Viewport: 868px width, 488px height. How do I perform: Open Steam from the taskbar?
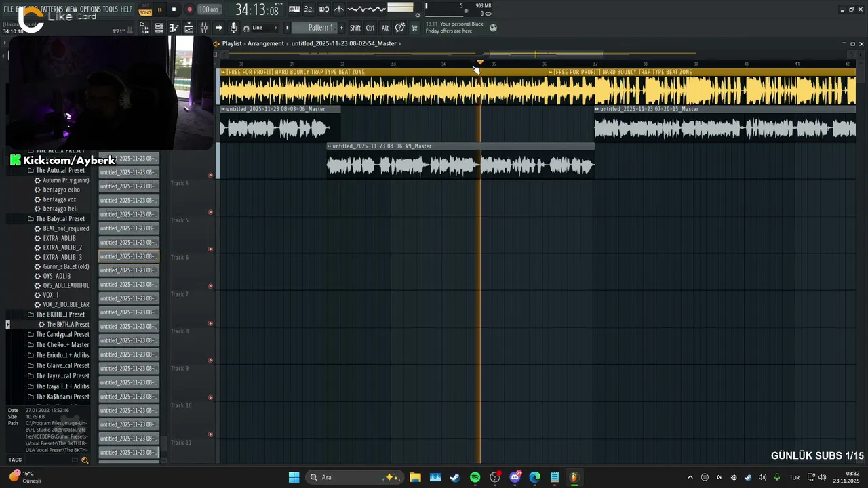(x=455, y=477)
